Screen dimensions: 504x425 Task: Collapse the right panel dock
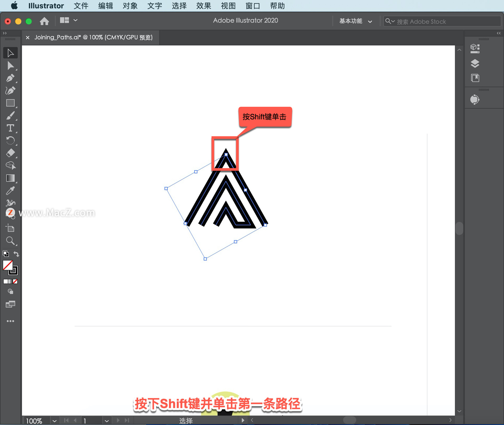click(x=499, y=33)
